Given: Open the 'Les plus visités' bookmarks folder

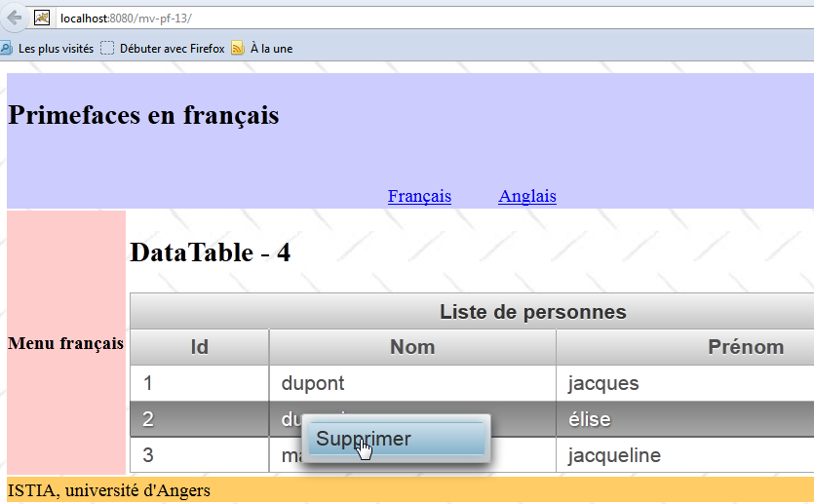Looking at the screenshot, I should [x=55, y=48].
